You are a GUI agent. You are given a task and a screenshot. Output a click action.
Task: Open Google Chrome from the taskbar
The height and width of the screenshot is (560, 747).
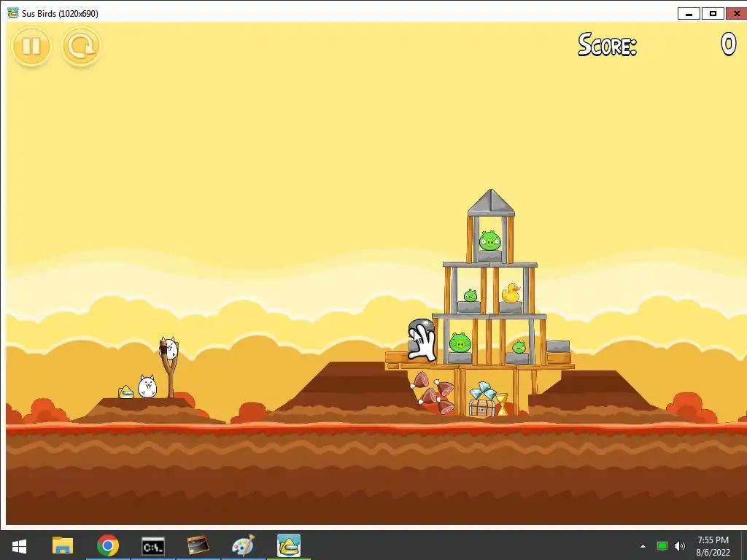[108, 545]
